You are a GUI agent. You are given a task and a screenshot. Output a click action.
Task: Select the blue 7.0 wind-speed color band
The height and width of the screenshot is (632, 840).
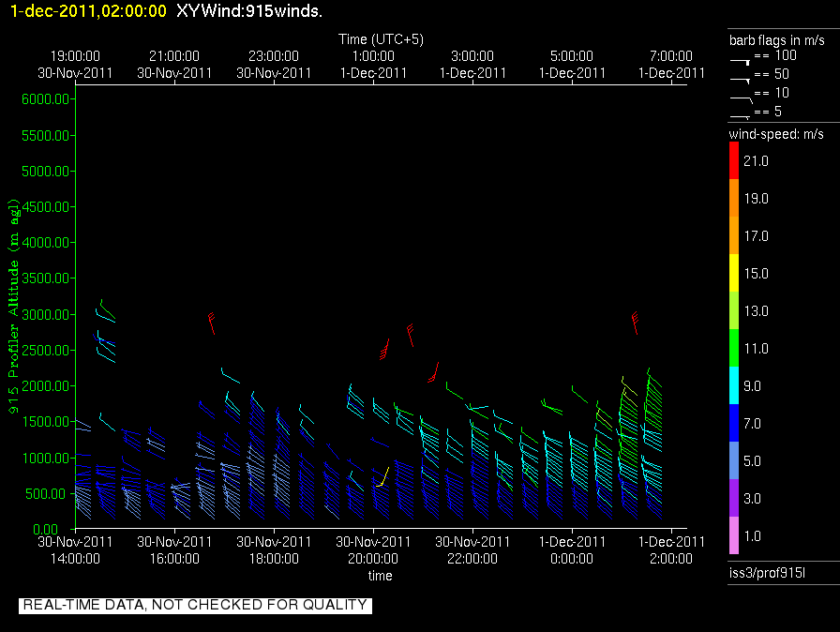[x=734, y=423]
